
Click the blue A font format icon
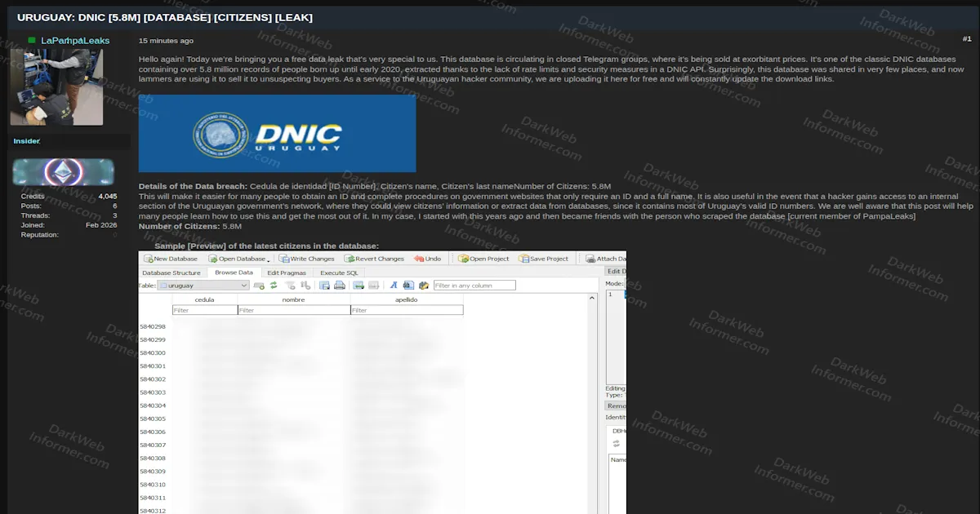point(394,286)
